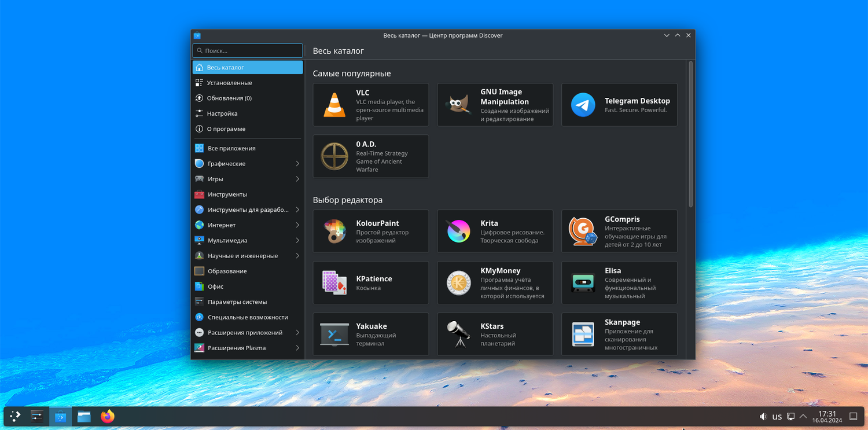
Task: Click the show desktop icon in the panel
Action: click(853, 417)
